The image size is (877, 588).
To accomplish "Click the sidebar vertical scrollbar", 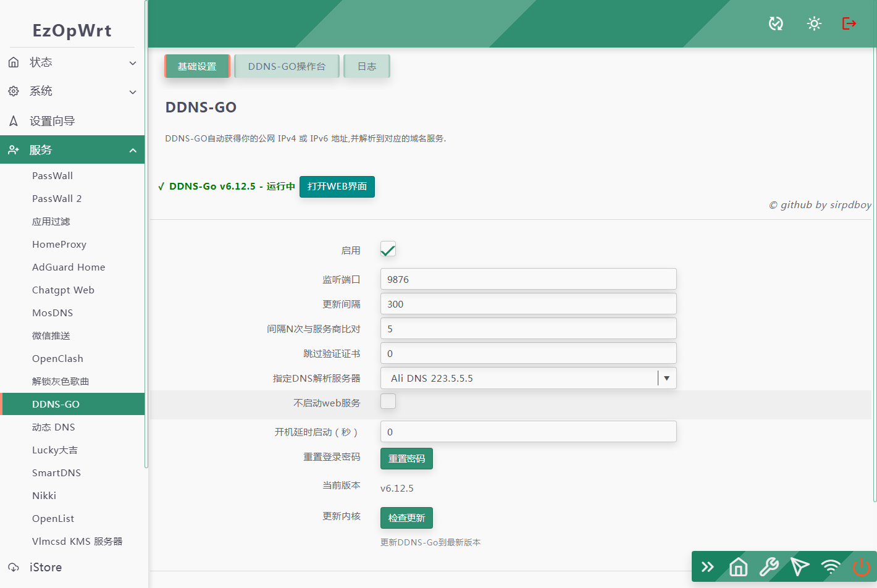I will pos(146,233).
